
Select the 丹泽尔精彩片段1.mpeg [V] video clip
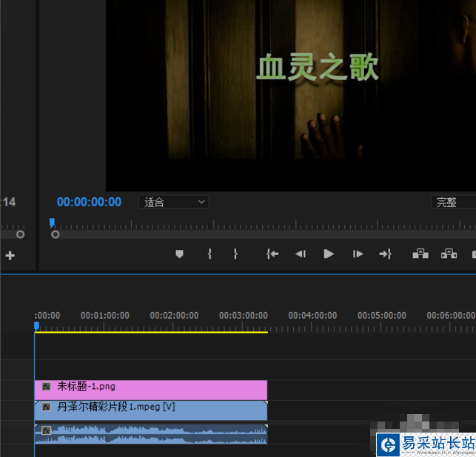151,410
